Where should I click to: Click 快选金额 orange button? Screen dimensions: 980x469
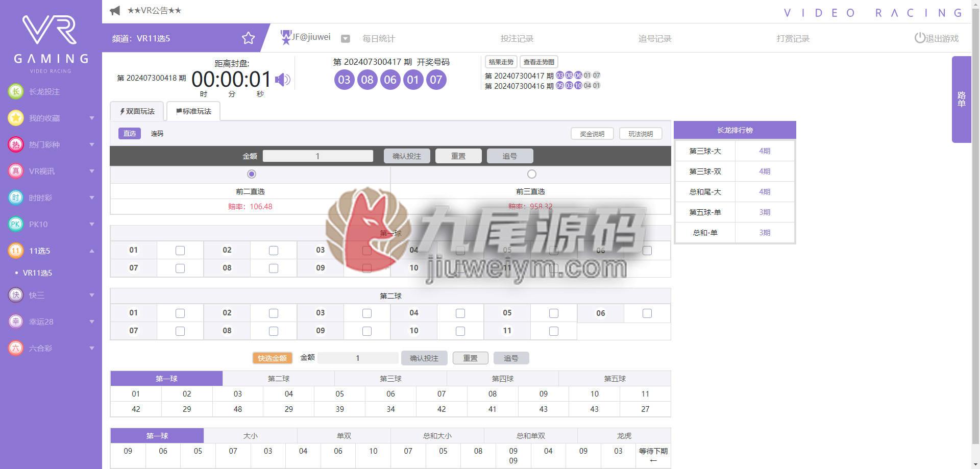coord(273,358)
